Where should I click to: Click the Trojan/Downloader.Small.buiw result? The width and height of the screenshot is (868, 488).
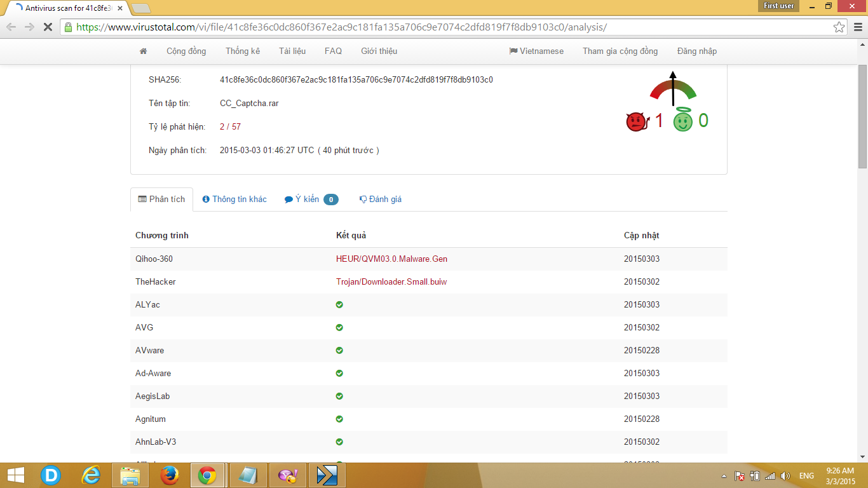coord(391,282)
